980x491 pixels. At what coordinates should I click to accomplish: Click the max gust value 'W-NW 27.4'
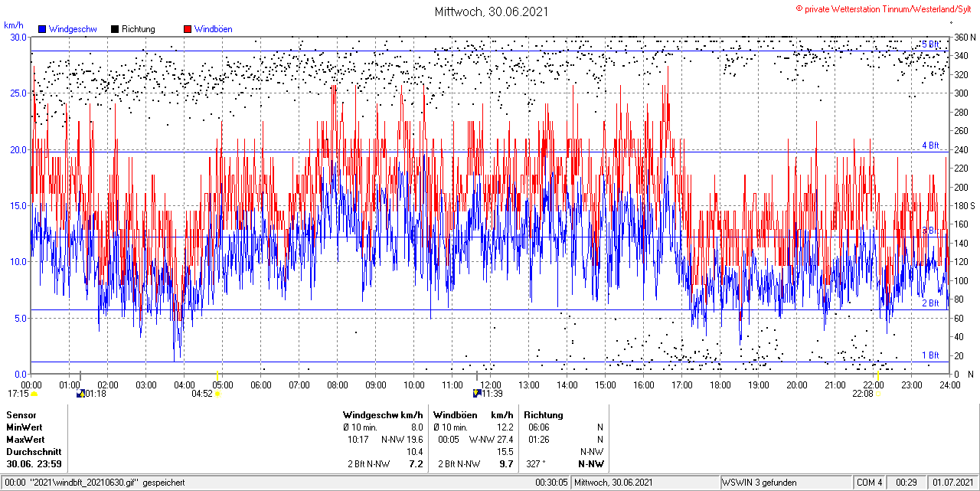point(492,440)
